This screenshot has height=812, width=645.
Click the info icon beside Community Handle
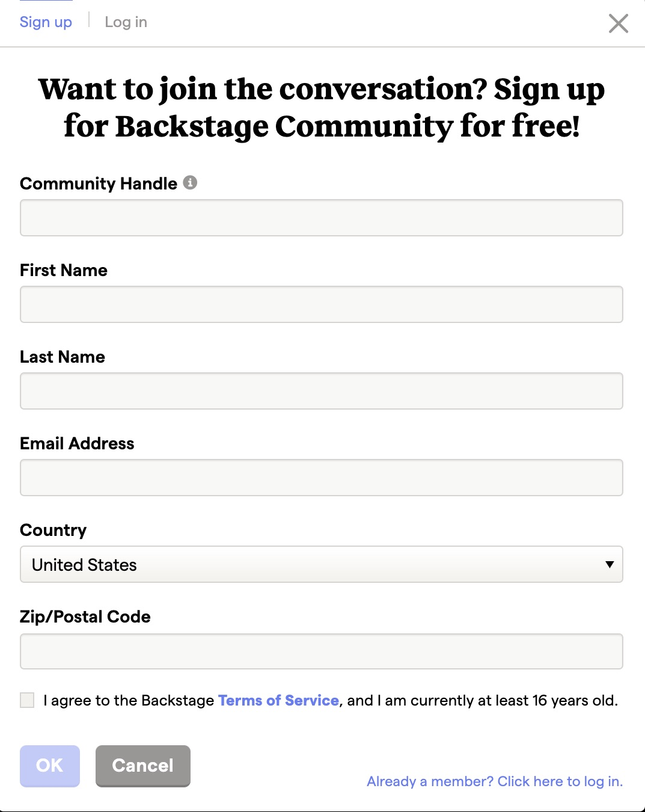(190, 182)
